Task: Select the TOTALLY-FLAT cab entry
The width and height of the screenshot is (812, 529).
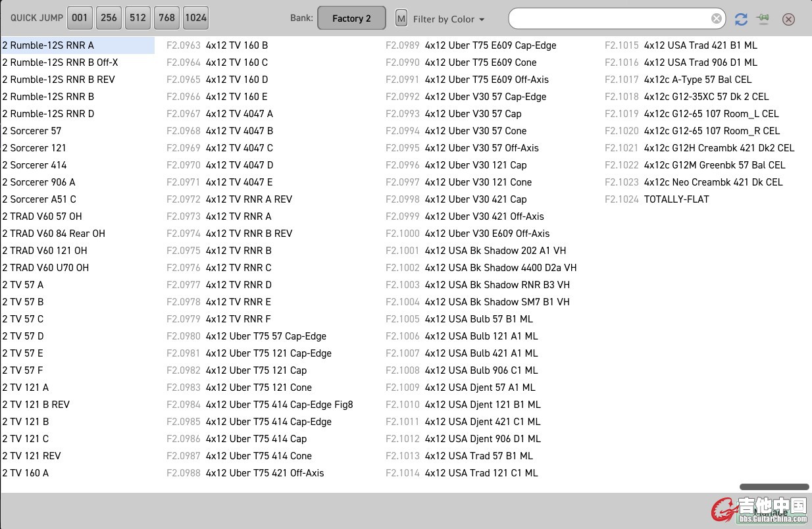Action: (x=676, y=199)
